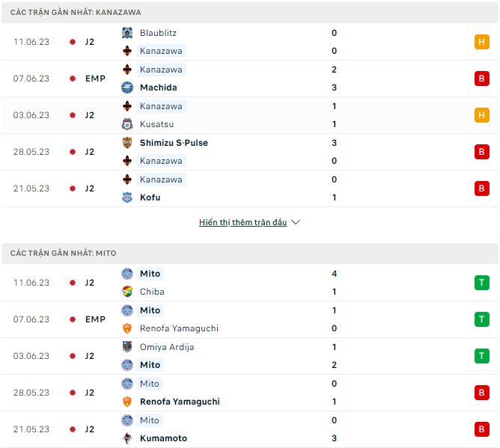Click the red B badge for Machida match

point(482,79)
